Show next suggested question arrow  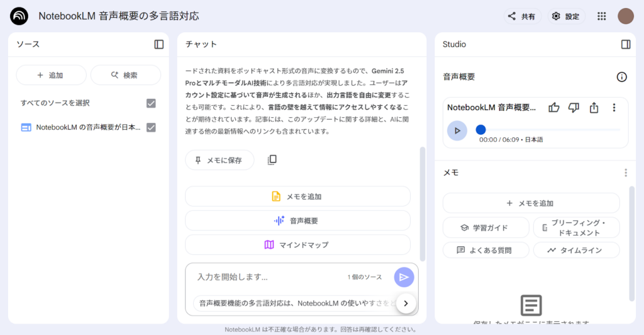point(406,304)
